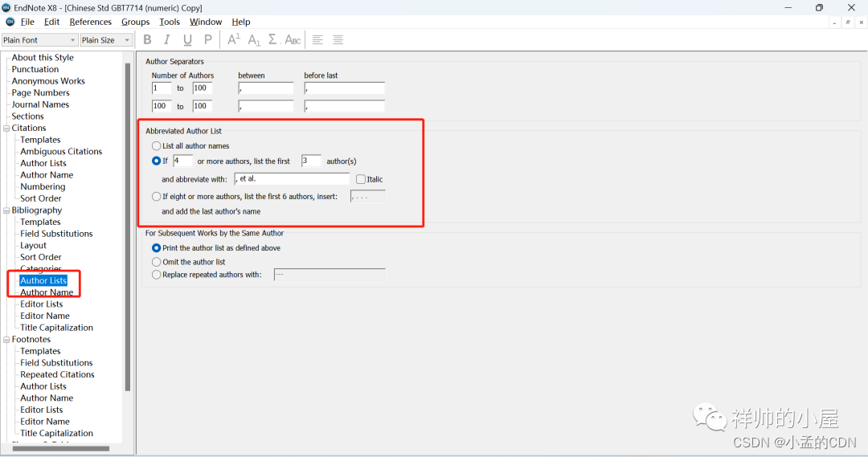
Task: Open 'Layout' under Bibliography
Action: click(x=33, y=246)
